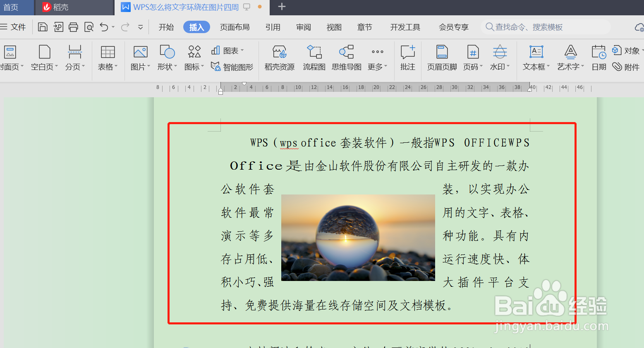Open the undo history dropdown arrow

tap(113, 27)
